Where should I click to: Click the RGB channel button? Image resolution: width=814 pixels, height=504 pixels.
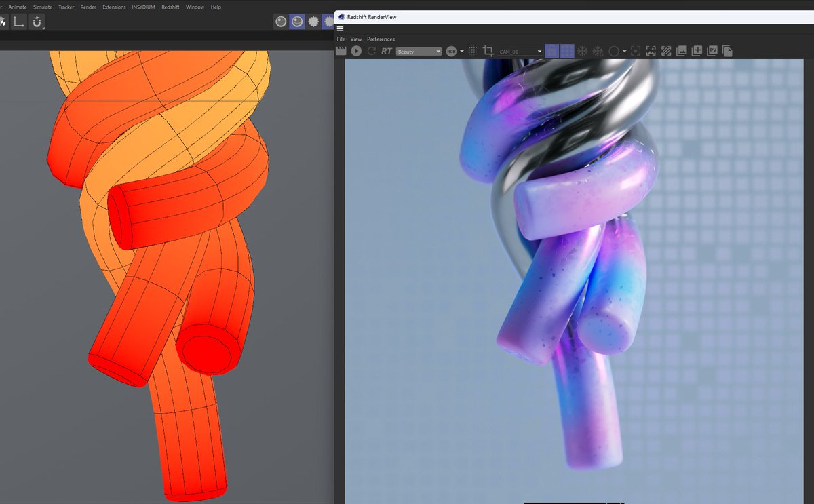tap(452, 51)
